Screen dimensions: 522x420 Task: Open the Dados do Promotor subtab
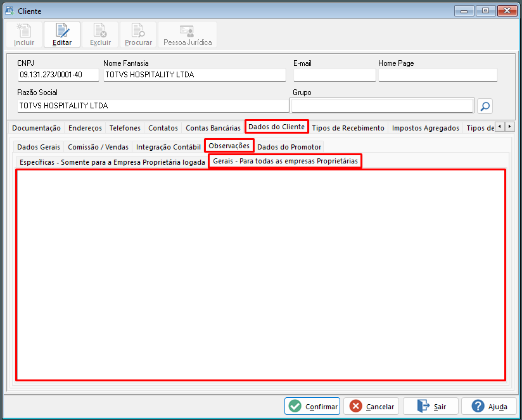point(289,147)
